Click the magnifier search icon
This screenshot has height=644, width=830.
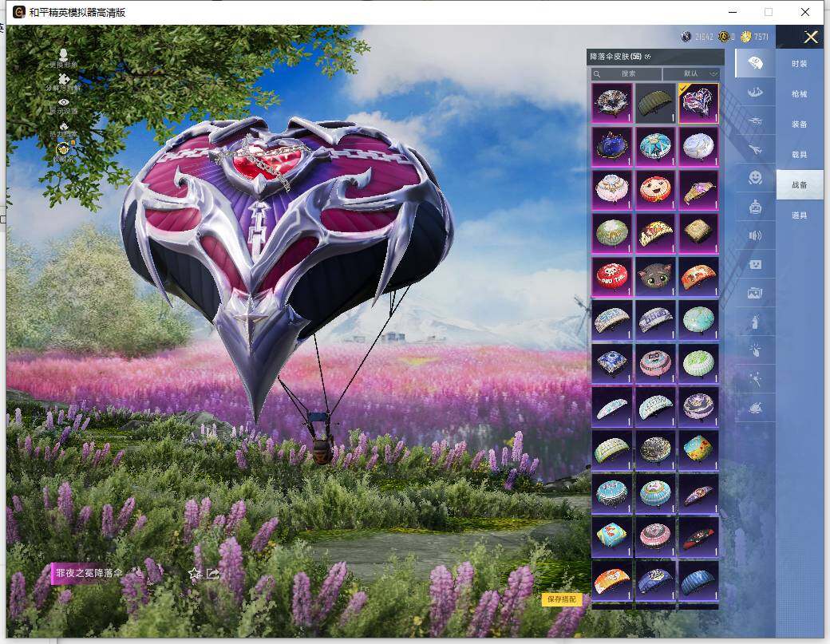(597, 74)
